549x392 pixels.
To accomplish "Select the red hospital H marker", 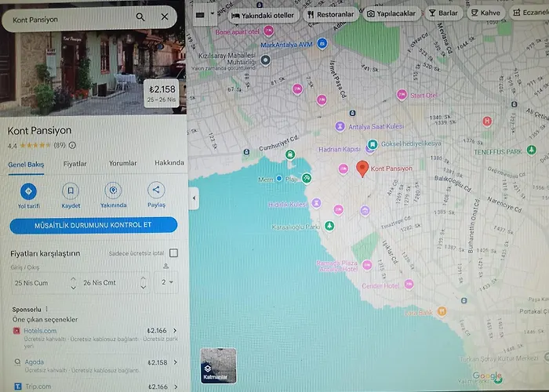I will (x=487, y=122).
